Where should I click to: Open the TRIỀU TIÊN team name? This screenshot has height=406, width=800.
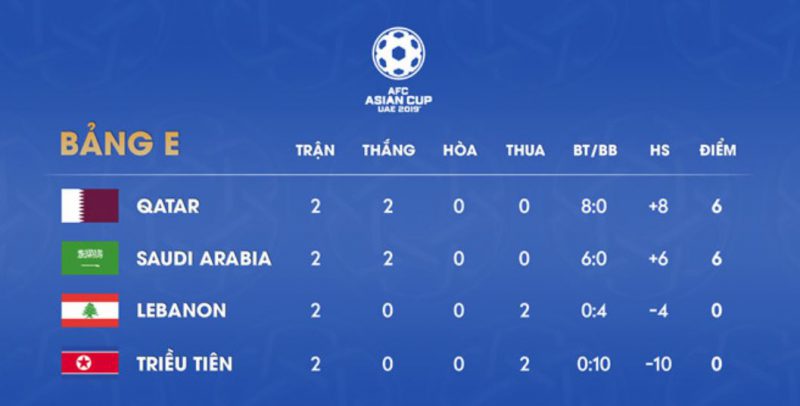[x=184, y=364]
